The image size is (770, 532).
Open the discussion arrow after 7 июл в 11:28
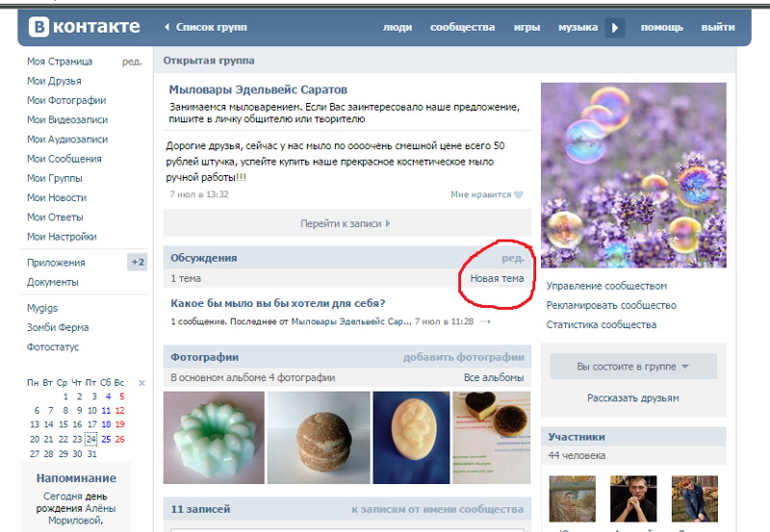coord(485,322)
